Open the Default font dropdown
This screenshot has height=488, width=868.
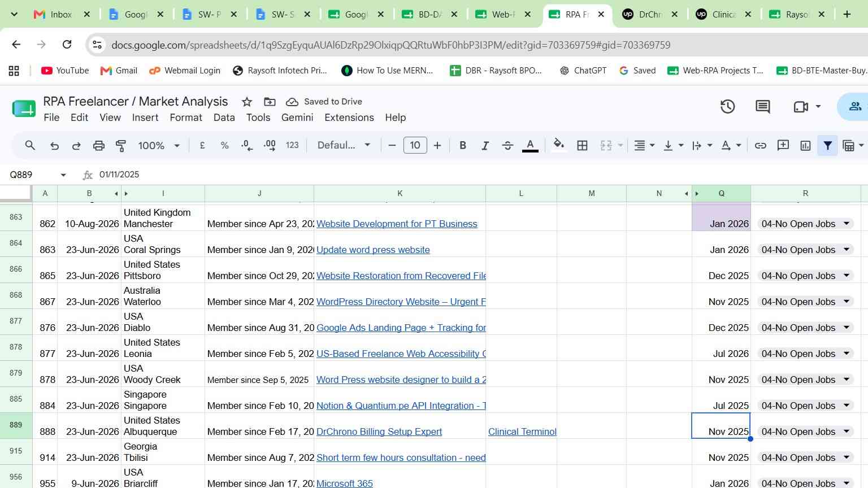[x=344, y=145]
